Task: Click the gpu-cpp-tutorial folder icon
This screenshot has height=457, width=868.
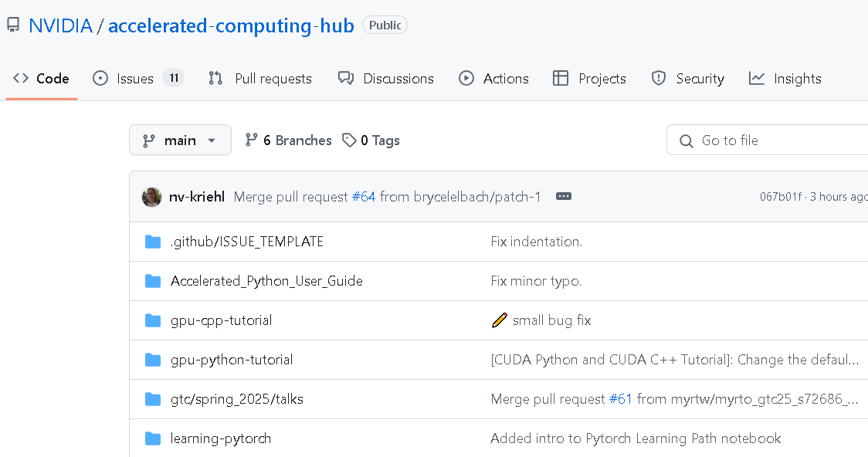Action: (153, 320)
